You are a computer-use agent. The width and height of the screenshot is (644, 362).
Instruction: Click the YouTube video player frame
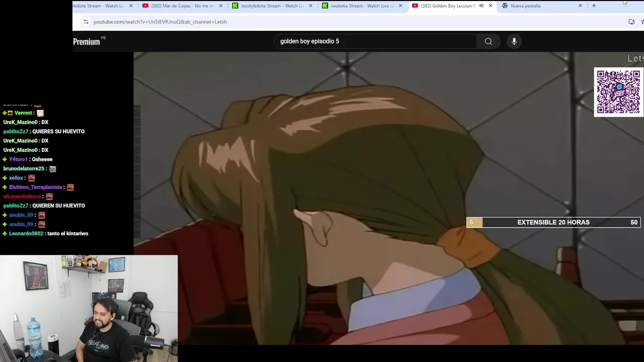388,198
